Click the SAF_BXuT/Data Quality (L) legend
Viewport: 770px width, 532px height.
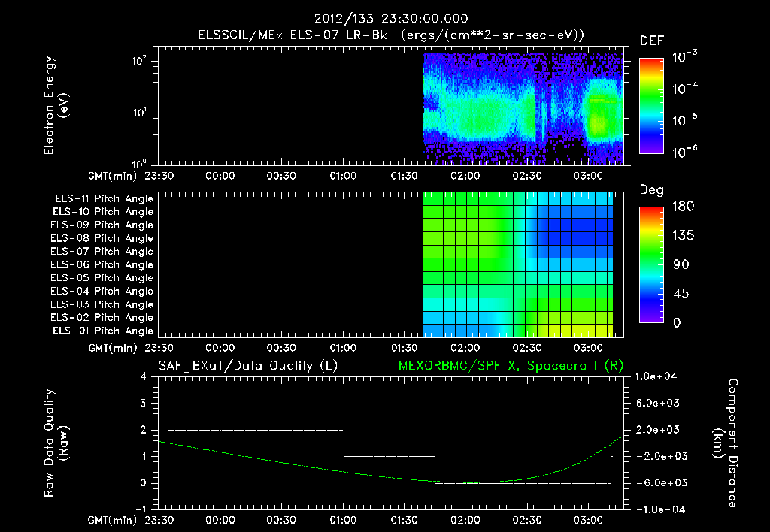248,366
